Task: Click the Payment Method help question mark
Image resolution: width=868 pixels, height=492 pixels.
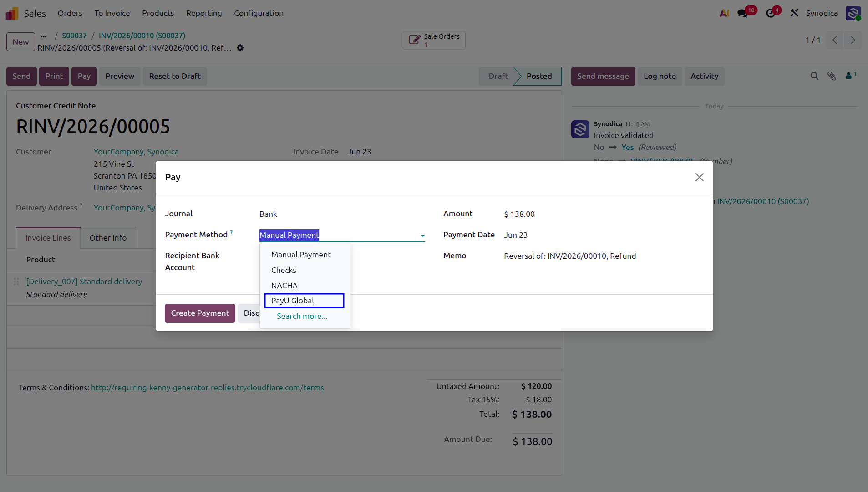Action: click(231, 232)
